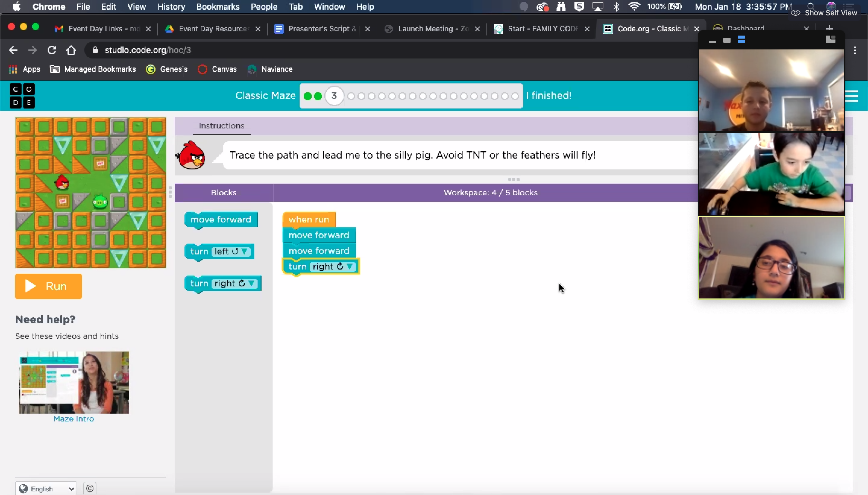This screenshot has width=868, height=495.
Task: Open turn right dropdown in workspace block
Action: point(349,266)
